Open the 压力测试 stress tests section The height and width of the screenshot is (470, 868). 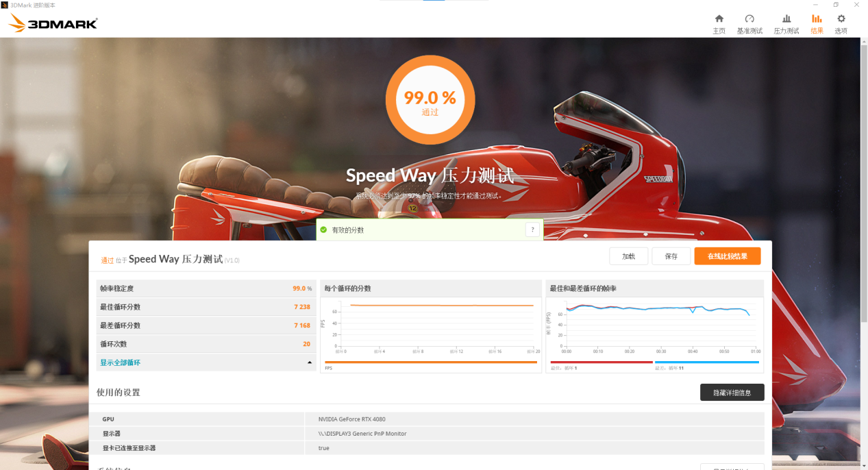786,24
